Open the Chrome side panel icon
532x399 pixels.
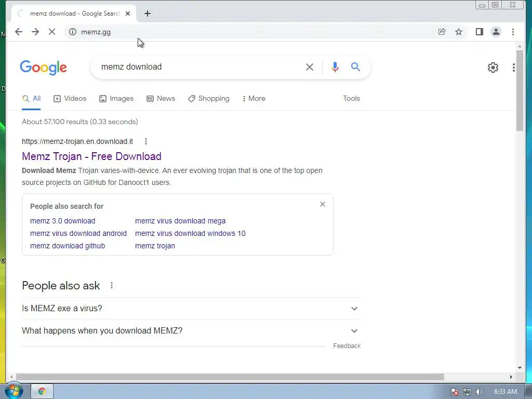[479, 32]
